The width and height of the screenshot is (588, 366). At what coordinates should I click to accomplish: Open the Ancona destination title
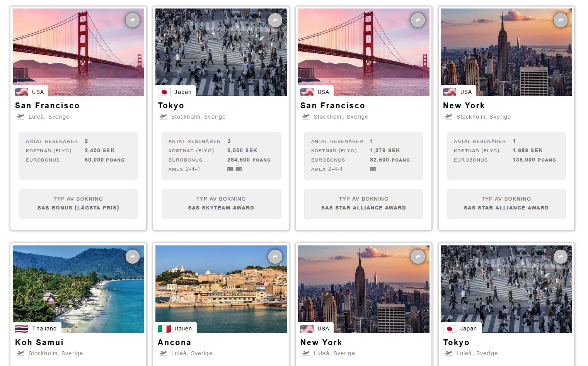pyautogui.click(x=174, y=342)
